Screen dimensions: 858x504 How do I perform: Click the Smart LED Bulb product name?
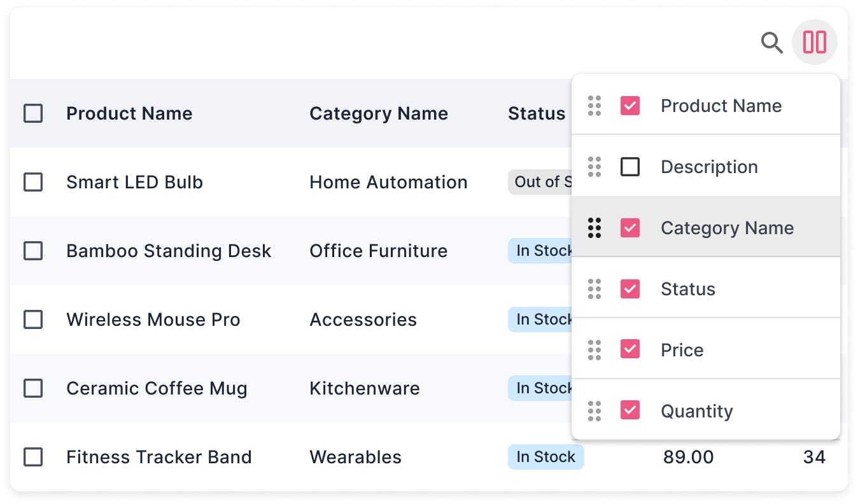134,182
